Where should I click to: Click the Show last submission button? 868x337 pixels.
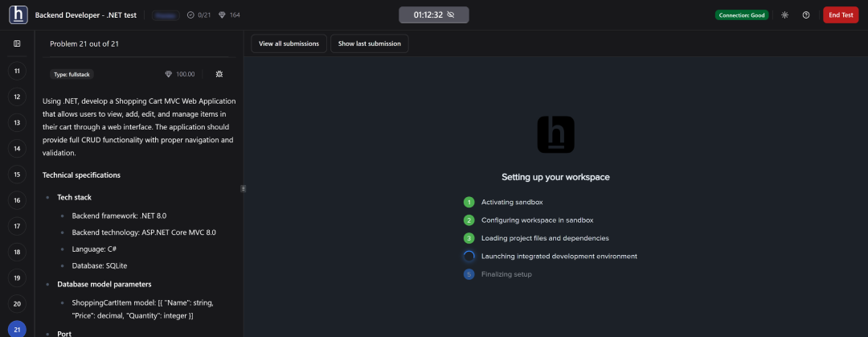[369, 43]
